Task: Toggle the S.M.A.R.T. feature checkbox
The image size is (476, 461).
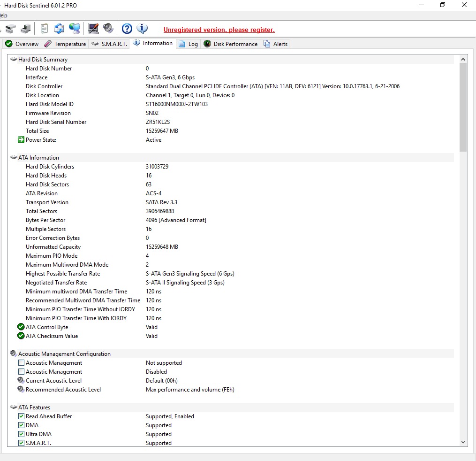Action: [21, 443]
